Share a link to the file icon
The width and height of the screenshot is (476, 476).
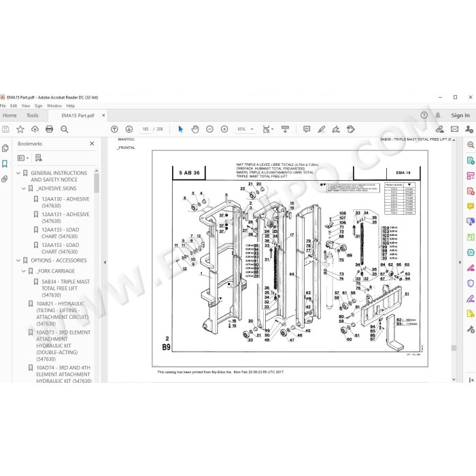[440, 129]
